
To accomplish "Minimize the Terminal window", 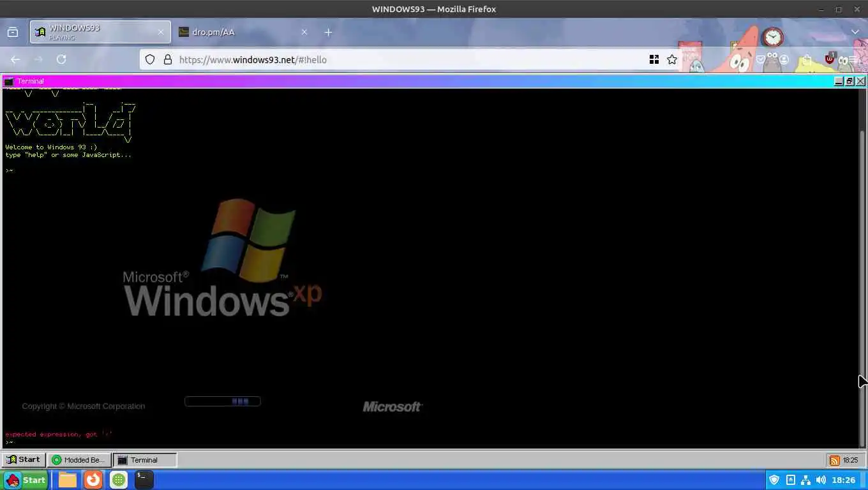I will tap(839, 81).
